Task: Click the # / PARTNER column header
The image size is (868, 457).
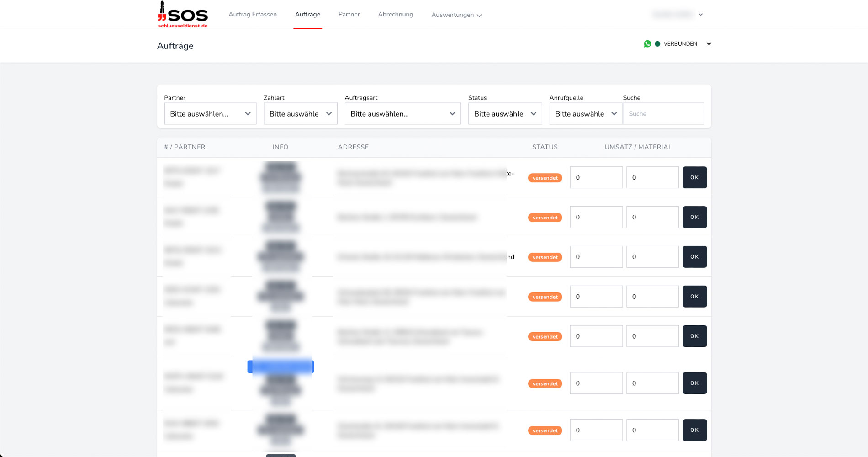Action: (x=185, y=147)
